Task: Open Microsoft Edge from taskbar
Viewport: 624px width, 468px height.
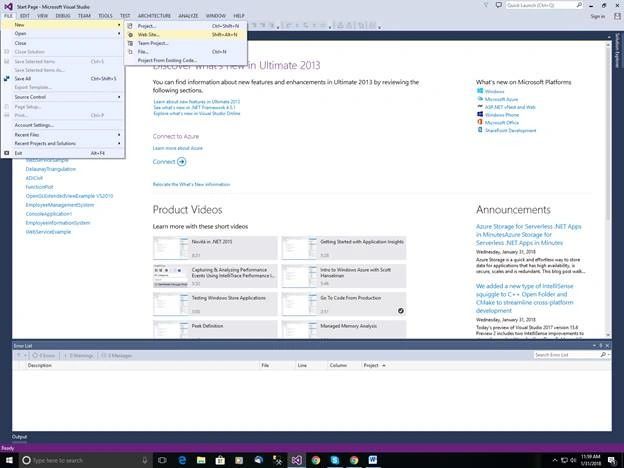Action: (182, 460)
